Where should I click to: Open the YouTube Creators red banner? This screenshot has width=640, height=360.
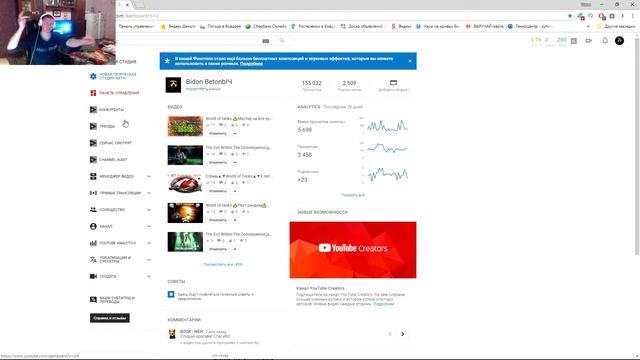353,250
